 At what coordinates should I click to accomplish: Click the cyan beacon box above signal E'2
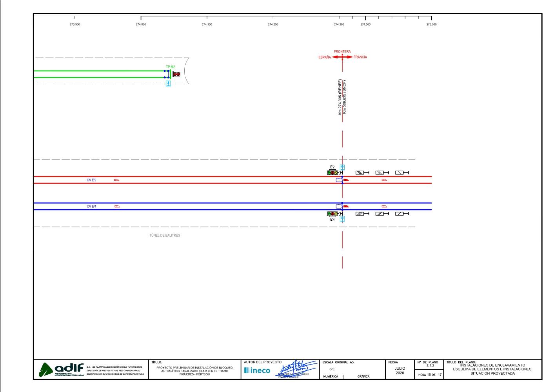[x=342, y=167]
